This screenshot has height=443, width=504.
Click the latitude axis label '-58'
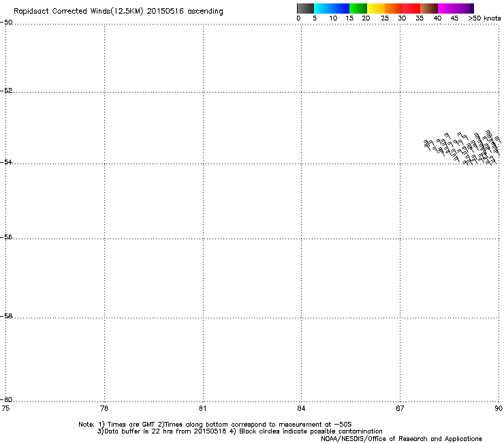coord(6,316)
